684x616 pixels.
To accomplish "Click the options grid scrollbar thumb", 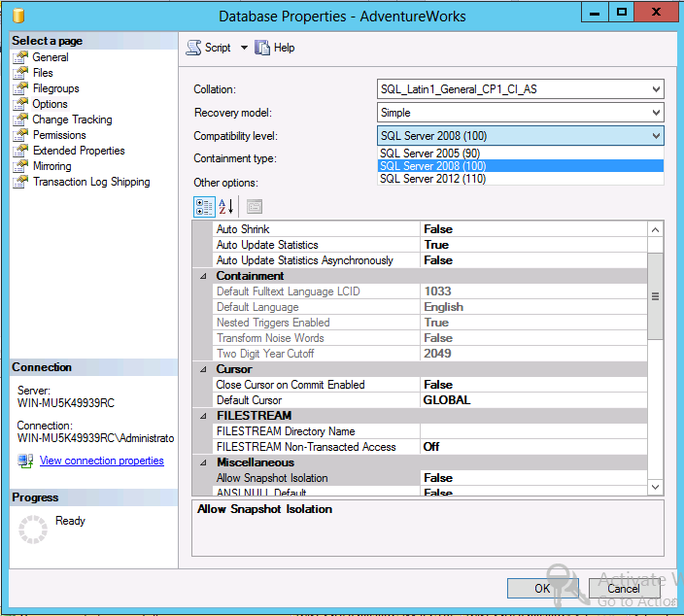I will 655,296.
